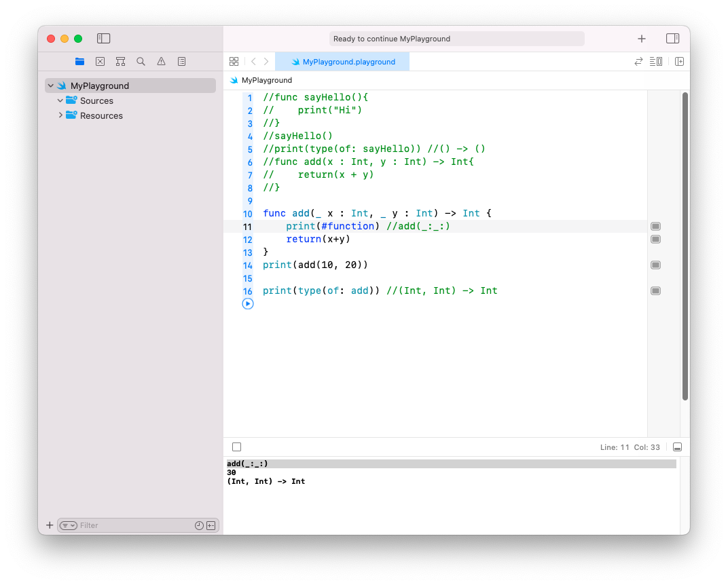Viewport: 728px width, 585px height.
Task: Add an editor on the right
Action: (679, 61)
